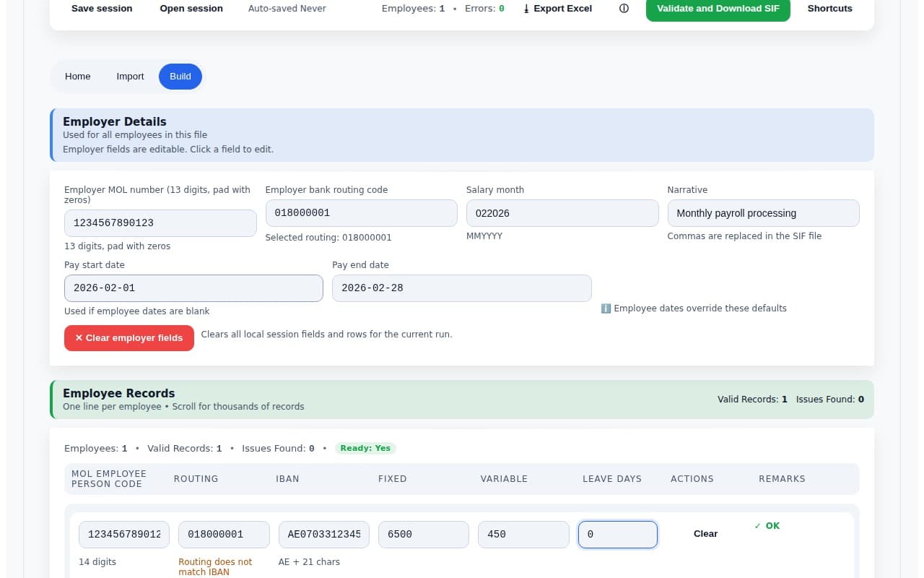Click the Employer MOL number field
The height and width of the screenshot is (578, 924).
[160, 223]
